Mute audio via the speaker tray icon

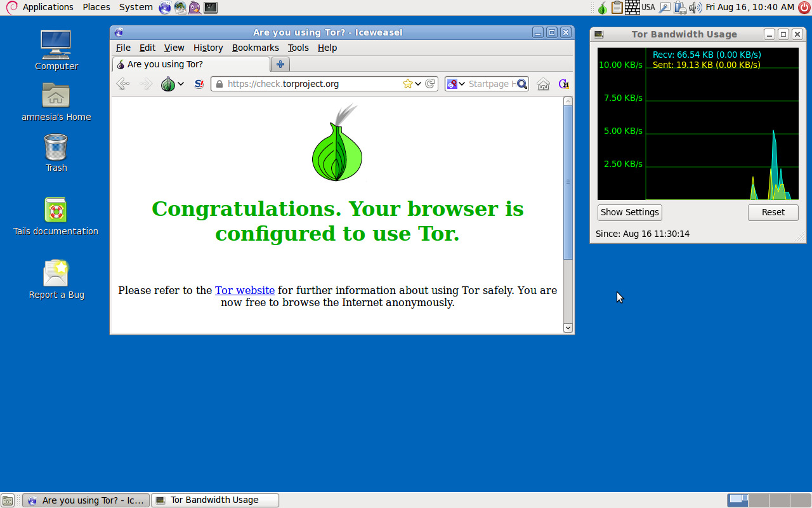[693, 8]
